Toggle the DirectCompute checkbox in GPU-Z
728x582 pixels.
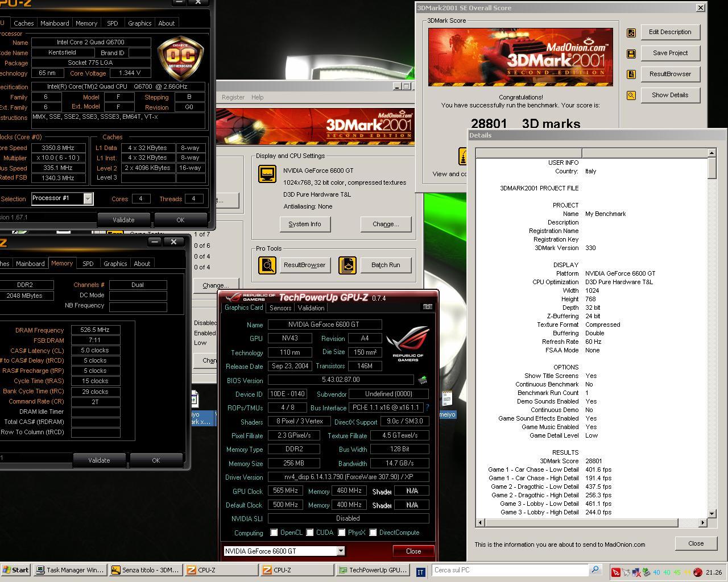pyautogui.click(x=373, y=533)
